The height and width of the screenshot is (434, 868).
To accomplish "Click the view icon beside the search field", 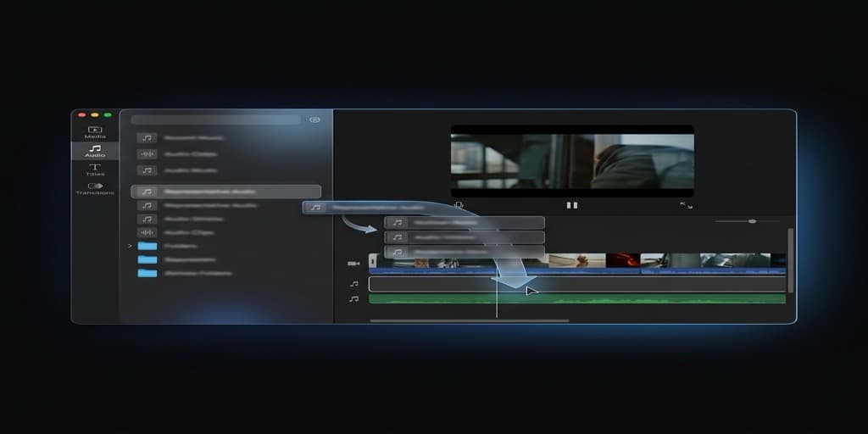I will 314,120.
